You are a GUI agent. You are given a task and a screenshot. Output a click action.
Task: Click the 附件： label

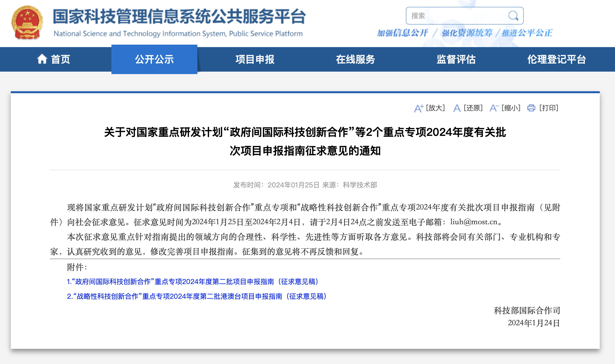click(77, 267)
